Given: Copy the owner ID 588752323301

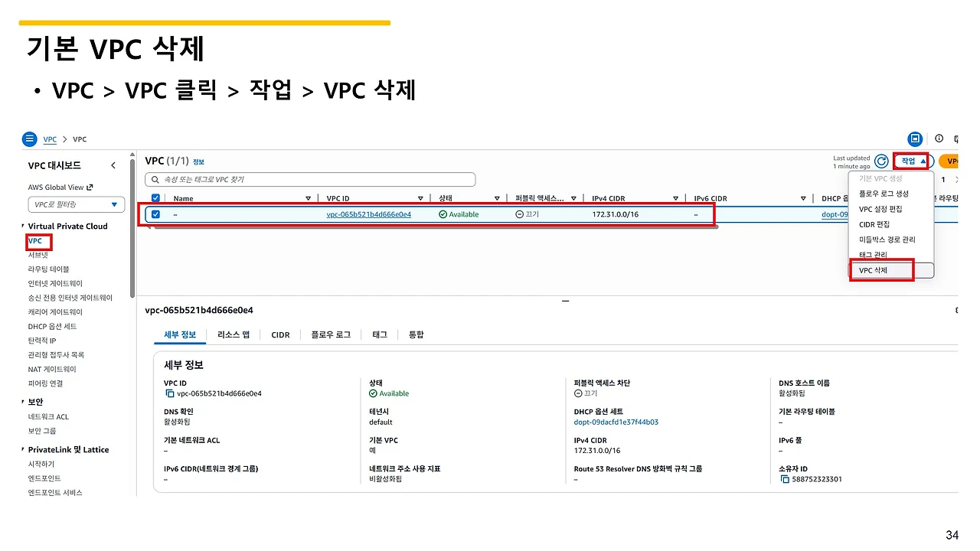Looking at the screenshot, I should 785,479.
